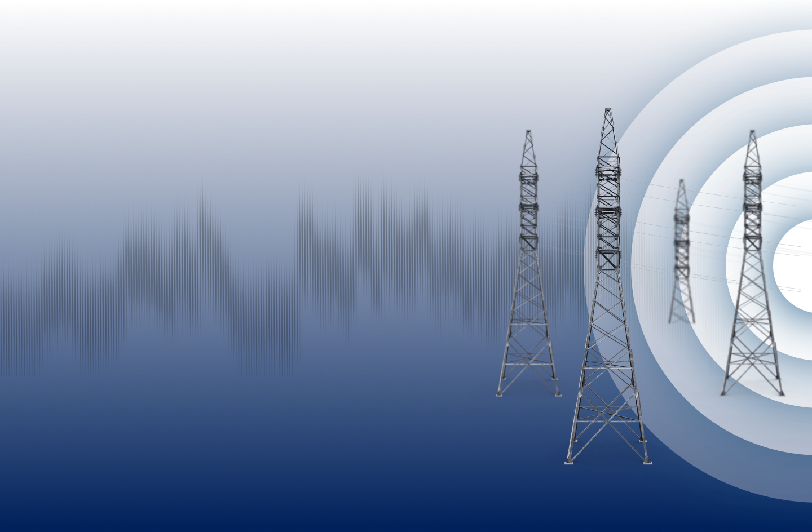Screen dimensions: 812x532
Task: Click the left foot of the leftmost tower
Action: point(499,394)
